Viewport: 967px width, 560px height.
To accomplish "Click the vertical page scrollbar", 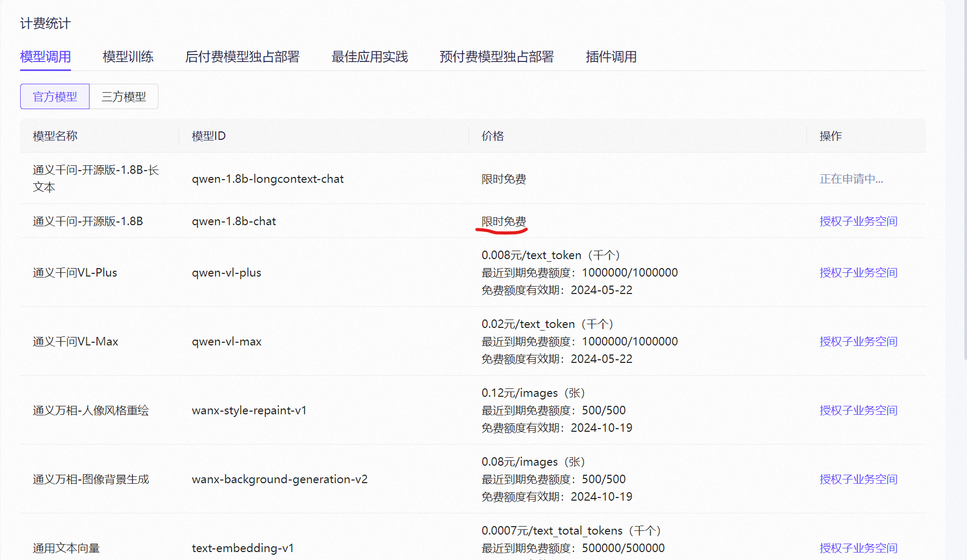I will click(964, 180).
